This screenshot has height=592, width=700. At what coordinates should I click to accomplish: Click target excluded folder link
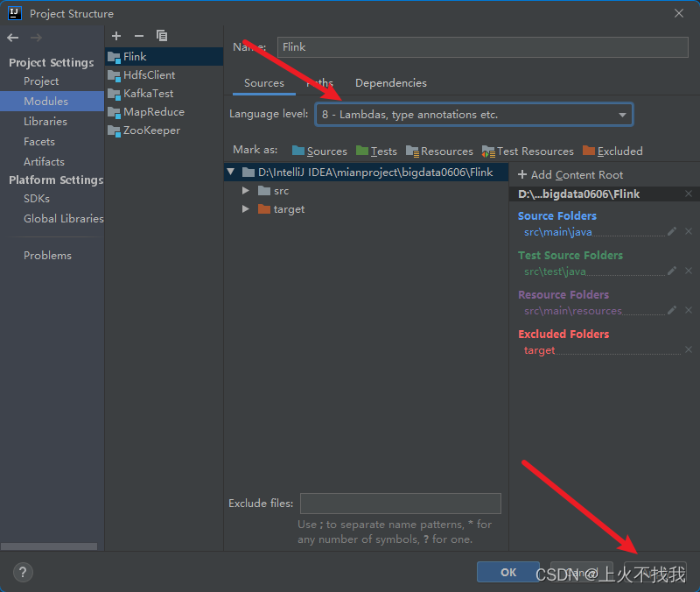[x=539, y=350]
